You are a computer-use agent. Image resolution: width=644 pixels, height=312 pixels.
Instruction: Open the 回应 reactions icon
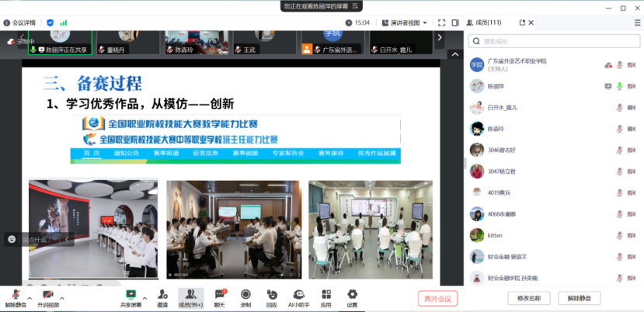click(271, 296)
